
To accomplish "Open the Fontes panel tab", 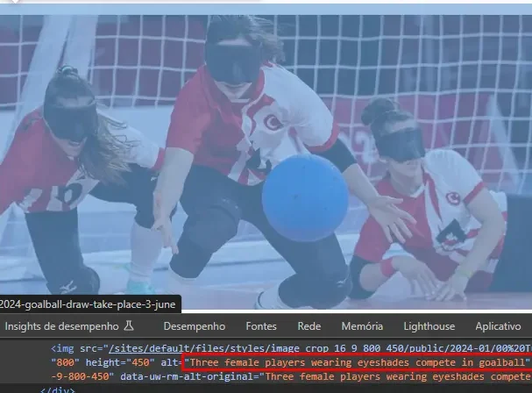I will 261,326.
